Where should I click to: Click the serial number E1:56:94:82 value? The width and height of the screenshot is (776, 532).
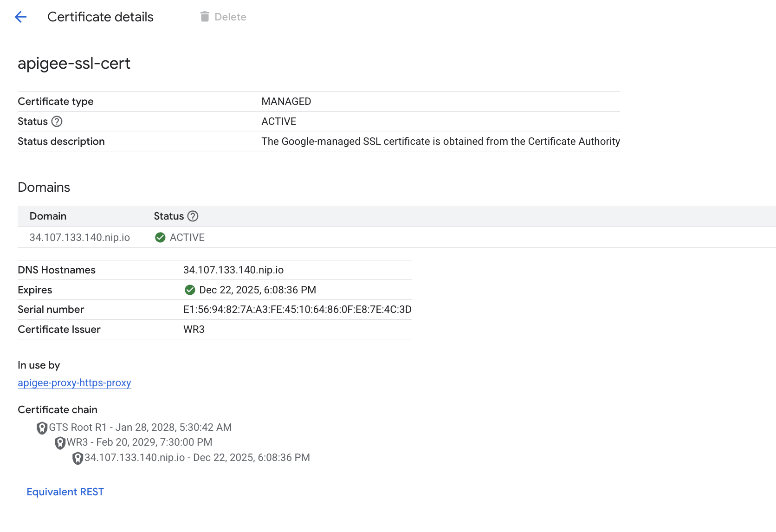coord(297,310)
